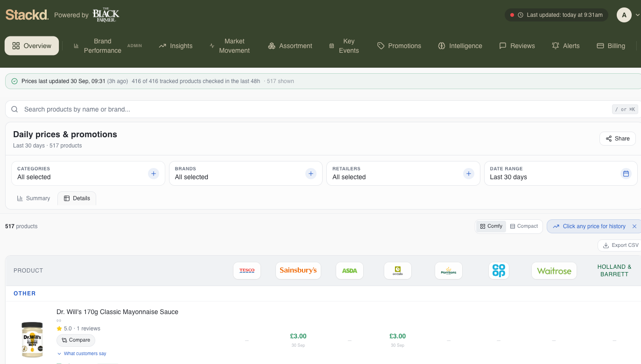Click the Morrisons column logo
Viewport: 641px width, 364px height.
point(449,271)
